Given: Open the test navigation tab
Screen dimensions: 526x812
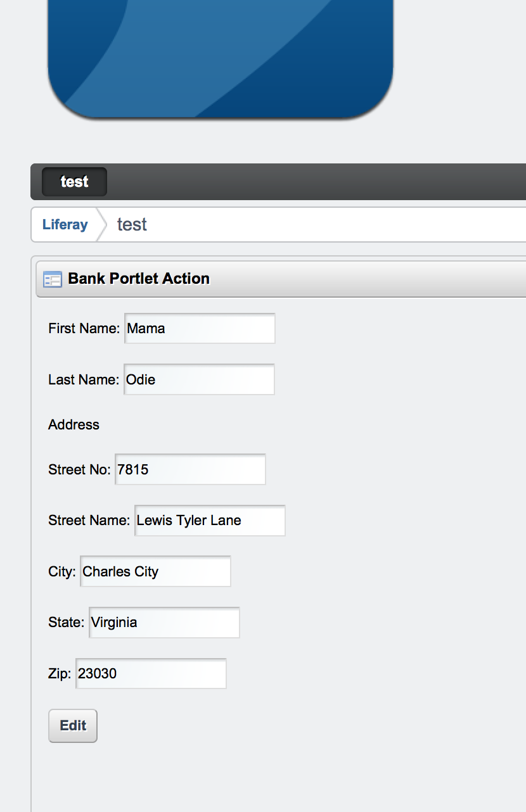Looking at the screenshot, I should tap(74, 182).
